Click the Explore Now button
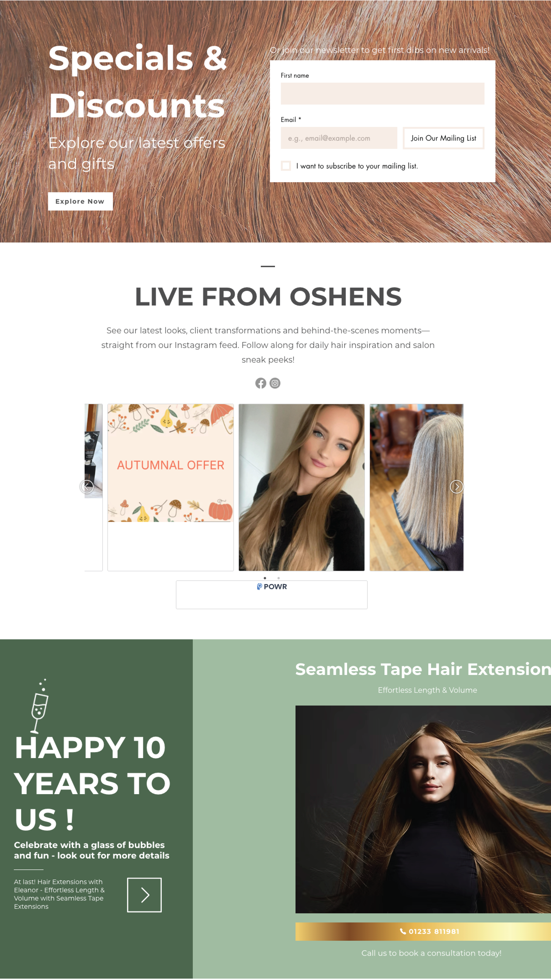 80,201
